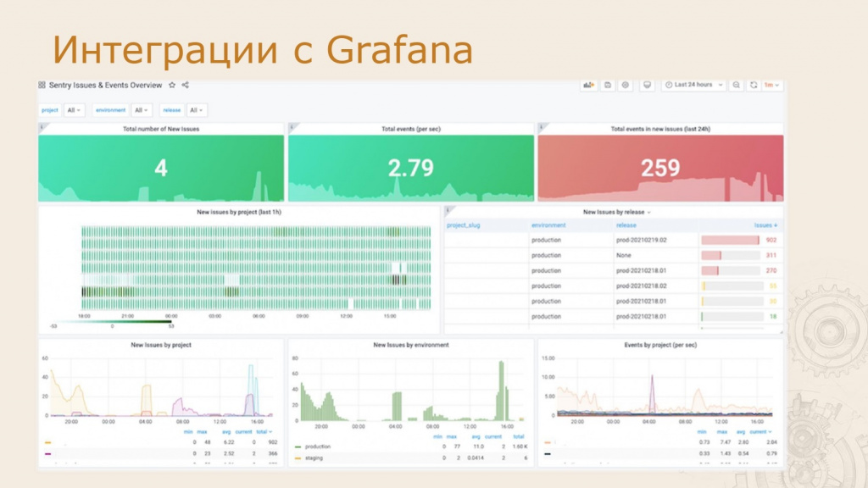Screen dimensions: 868x488
Task: Click the 311 issues bar gauge
Action: (730, 256)
